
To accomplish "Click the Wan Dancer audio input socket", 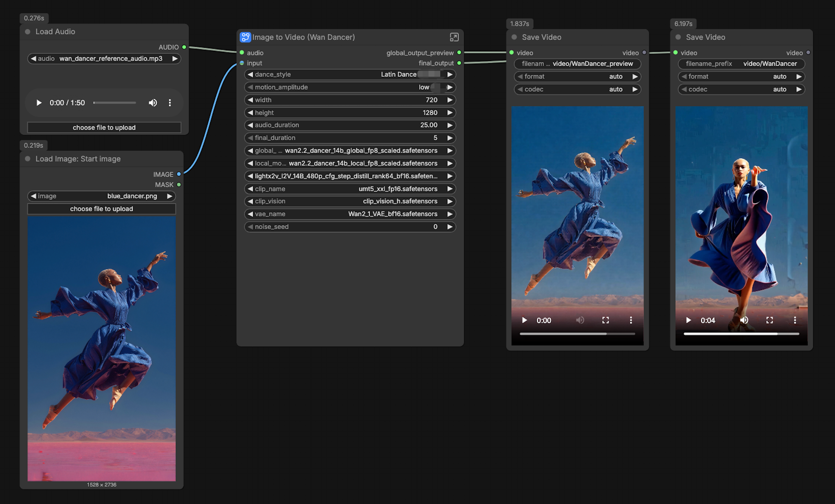I will pyautogui.click(x=242, y=53).
